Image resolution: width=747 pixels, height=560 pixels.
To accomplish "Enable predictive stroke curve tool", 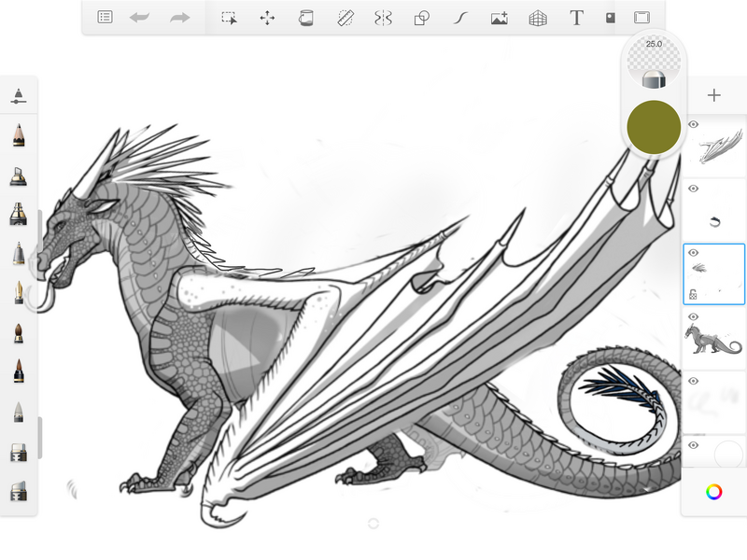I will pos(459,18).
